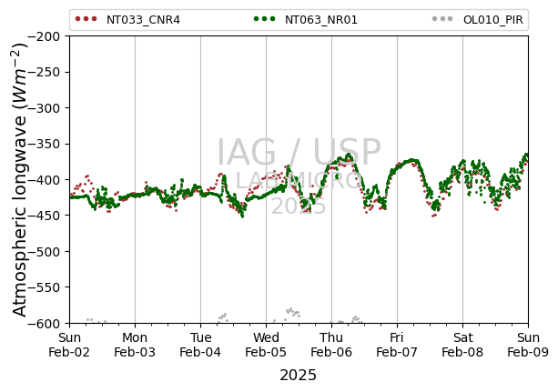This screenshot has width=558, height=392.
Task: Click the Sat Feb-08 date label
Action: pyautogui.click(x=462, y=345)
